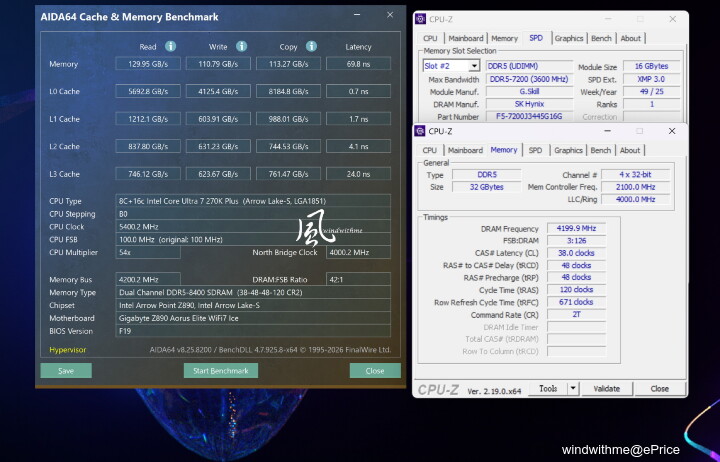
Task: Click Close button at AIDA64 bottom
Action: coord(375,371)
